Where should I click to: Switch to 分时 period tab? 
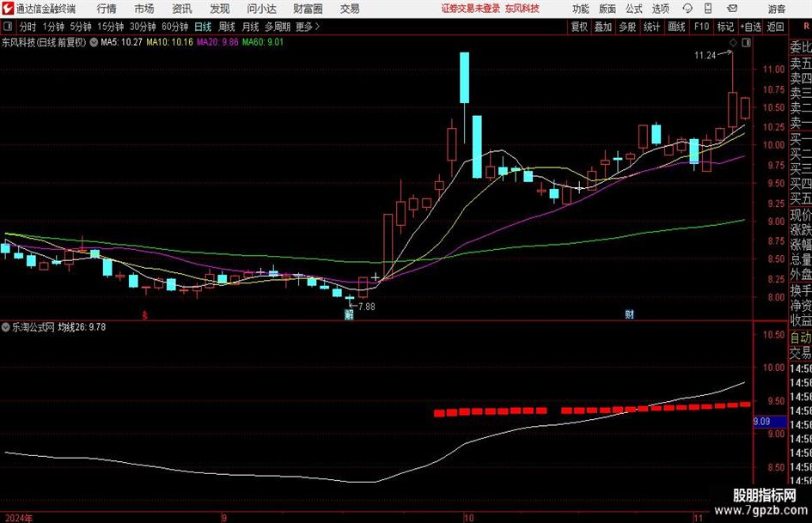pyautogui.click(x=27, y=27)
